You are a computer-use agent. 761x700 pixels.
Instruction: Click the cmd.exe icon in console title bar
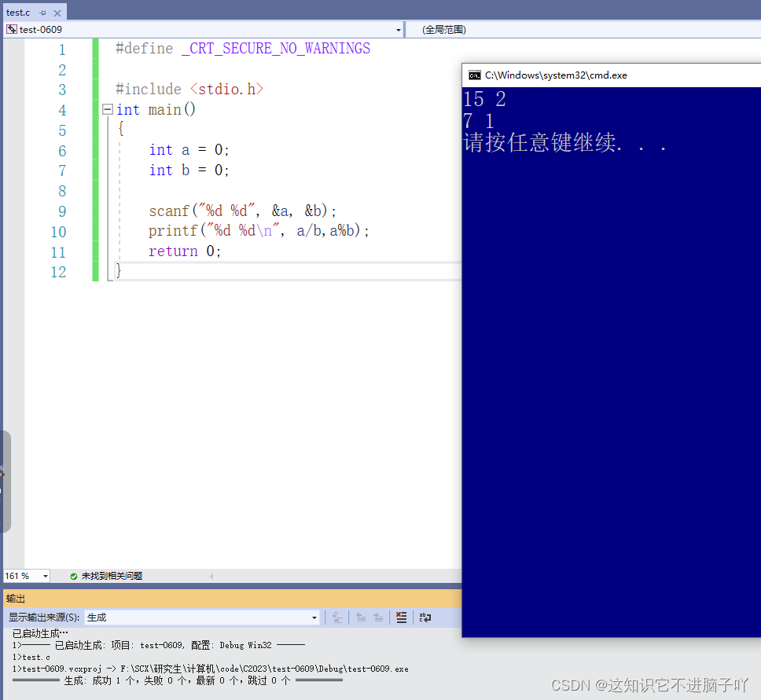pyautogui.click(x=474, y=75)
